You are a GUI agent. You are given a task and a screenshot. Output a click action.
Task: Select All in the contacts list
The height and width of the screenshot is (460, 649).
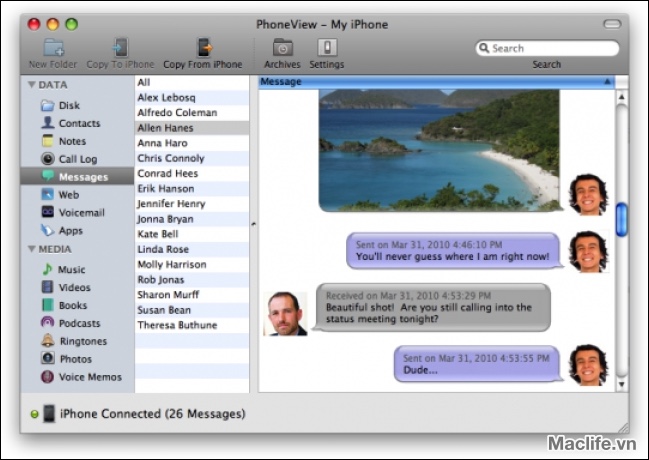tap(192, 82)
